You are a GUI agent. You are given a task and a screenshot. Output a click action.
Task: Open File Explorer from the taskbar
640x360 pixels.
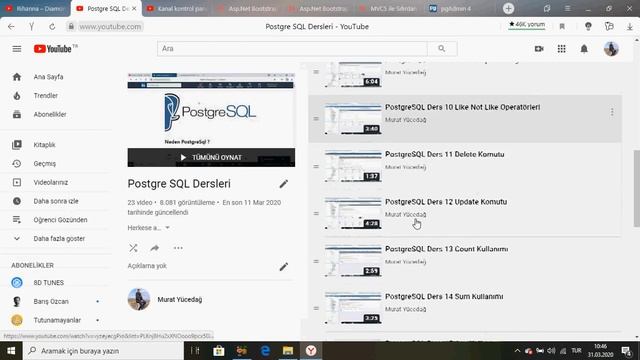click(x=288, y=351)
